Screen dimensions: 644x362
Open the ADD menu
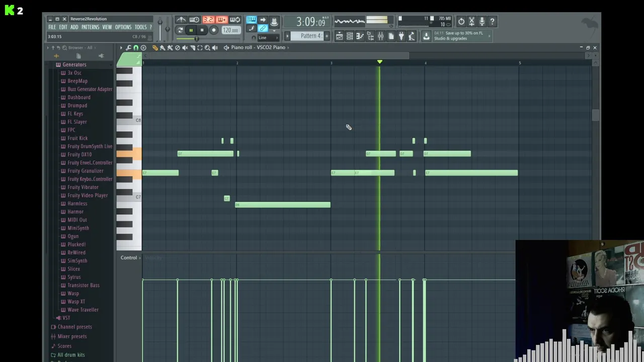click(x=74, y=27)
